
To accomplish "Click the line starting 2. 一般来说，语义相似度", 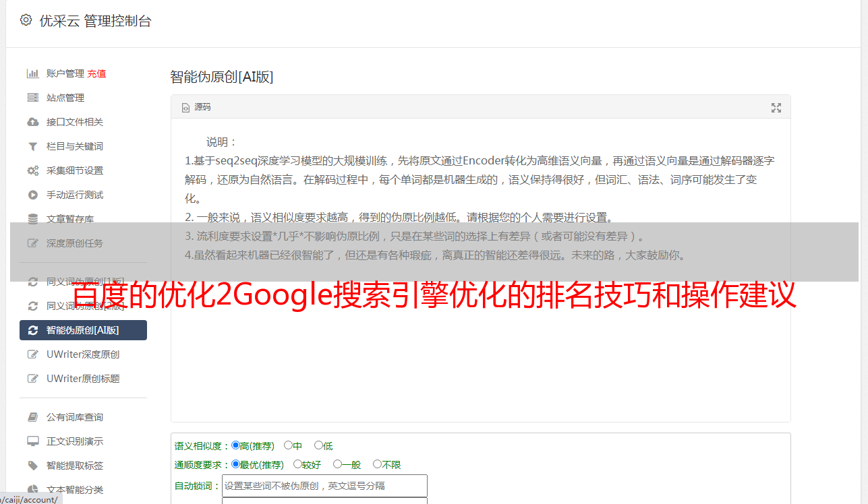I will pos(399,218).
